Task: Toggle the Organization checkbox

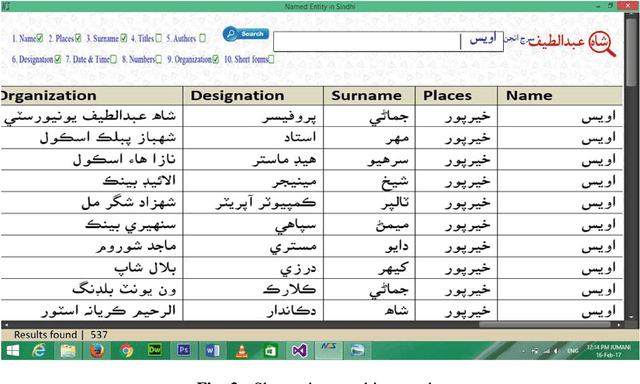Action: click(215, 59)
